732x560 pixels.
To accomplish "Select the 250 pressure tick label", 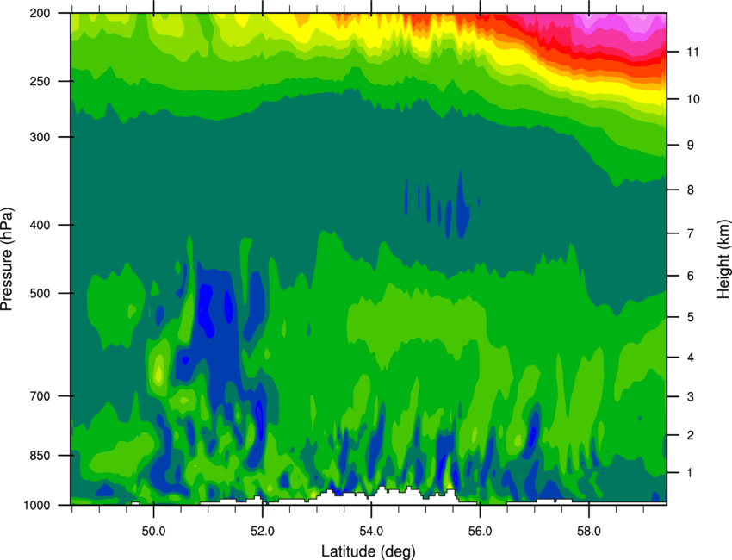I will coord(40,81).
